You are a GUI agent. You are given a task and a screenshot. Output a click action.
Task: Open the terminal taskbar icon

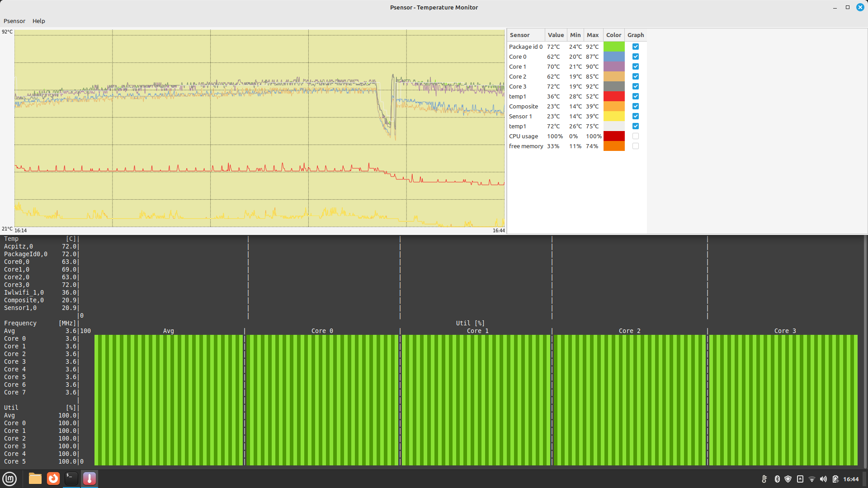(x=71, y=479)
